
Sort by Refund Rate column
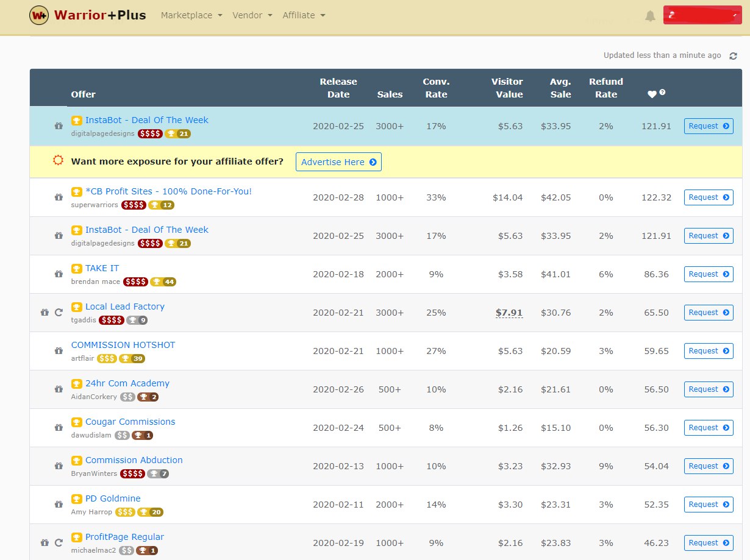[606, 88]
